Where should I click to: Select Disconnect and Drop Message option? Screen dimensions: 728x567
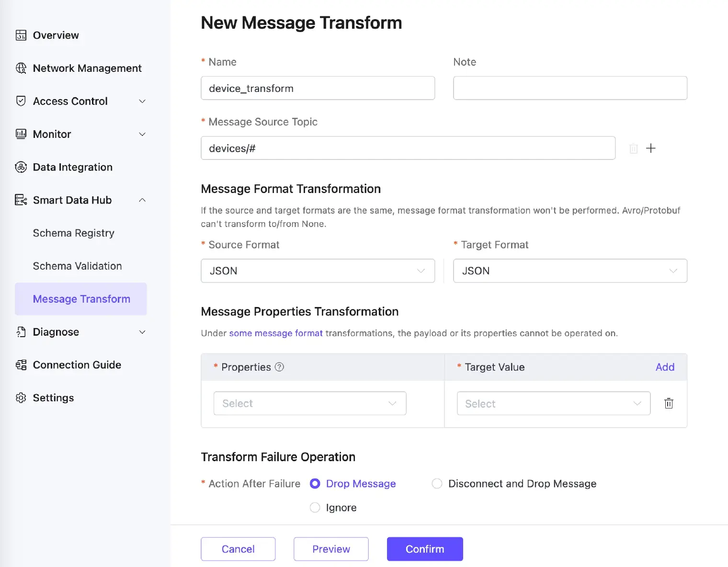pyautogui.click(x=437, y=484)
